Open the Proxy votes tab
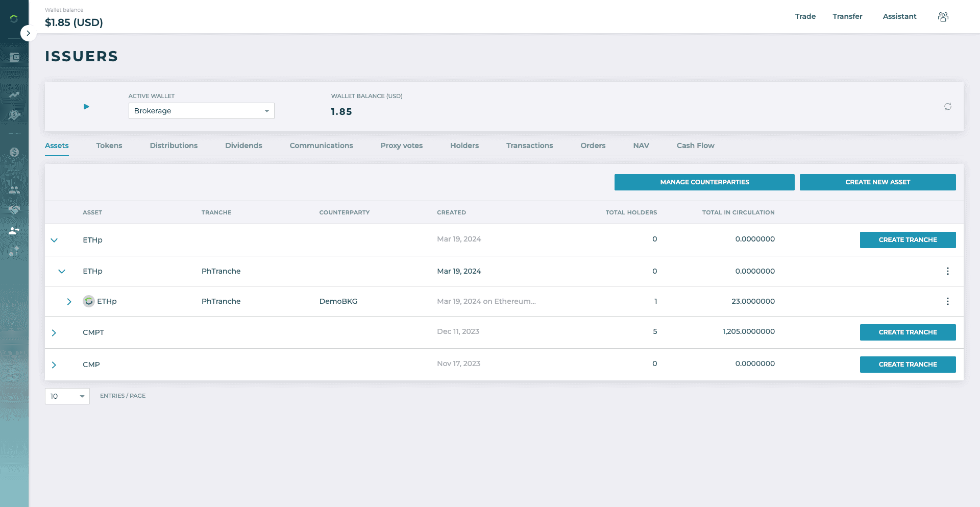This screenshot has width=980, height=507. click(402, 146)
